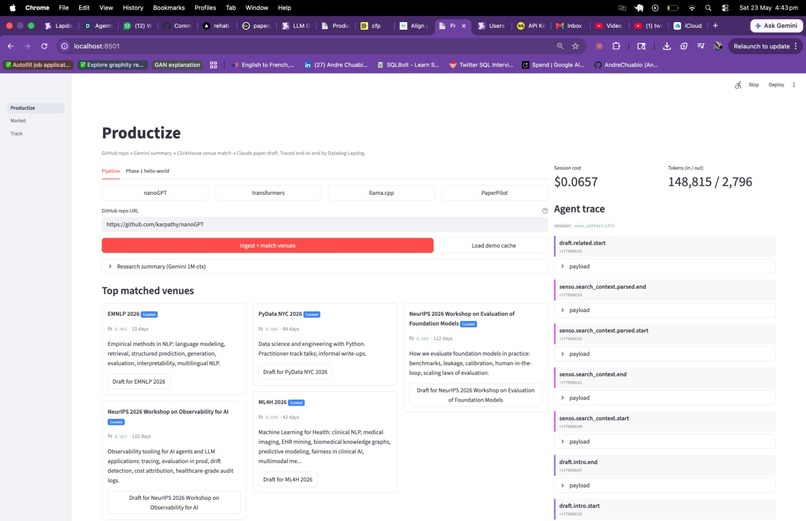Go back to the previous page
Viewport: 806px width, 521px height.
coord(10,46)
